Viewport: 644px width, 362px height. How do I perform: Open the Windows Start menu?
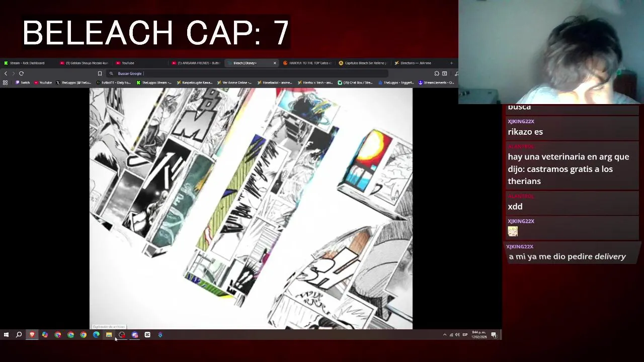tap(6, 335)
